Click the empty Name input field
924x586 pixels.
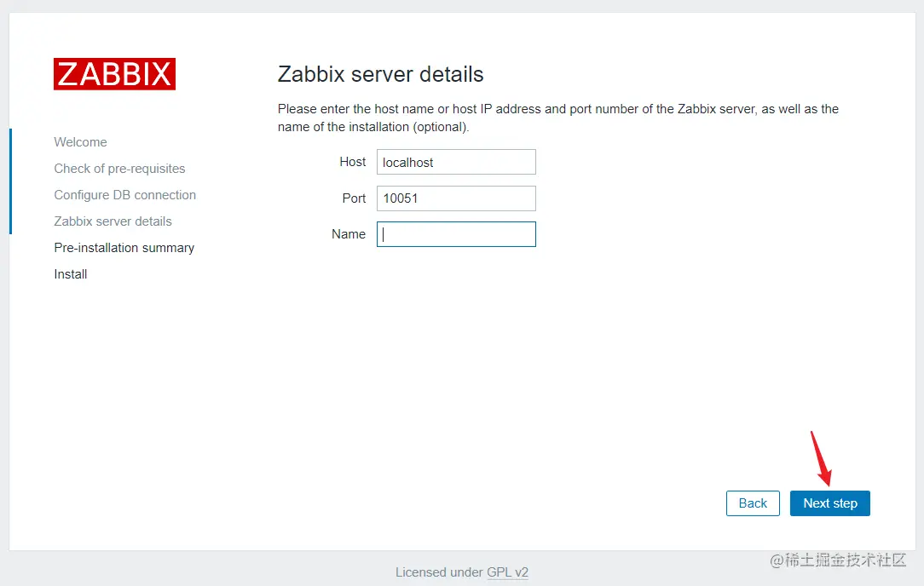click(456, 234)
